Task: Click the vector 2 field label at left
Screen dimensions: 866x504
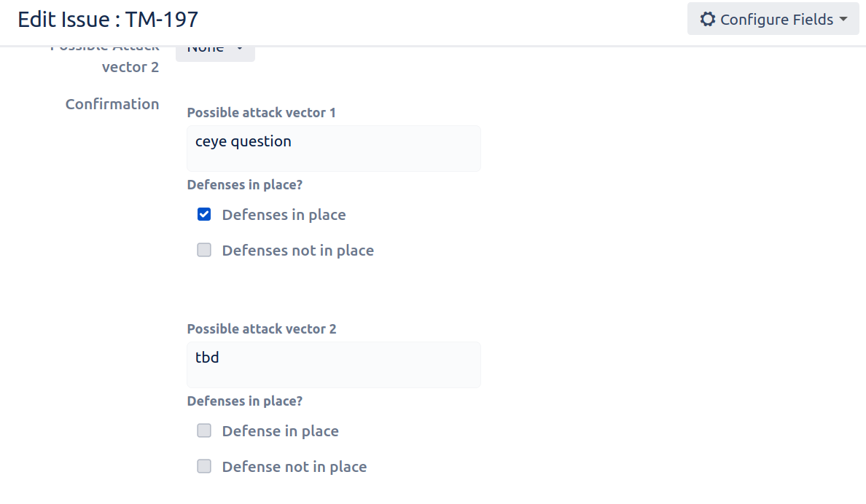Action: 130,67
